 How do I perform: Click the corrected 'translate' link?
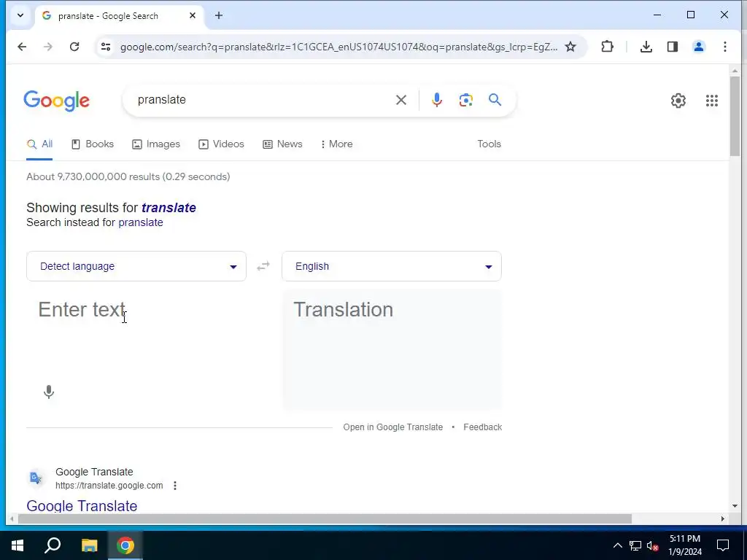tap(169, 208)
